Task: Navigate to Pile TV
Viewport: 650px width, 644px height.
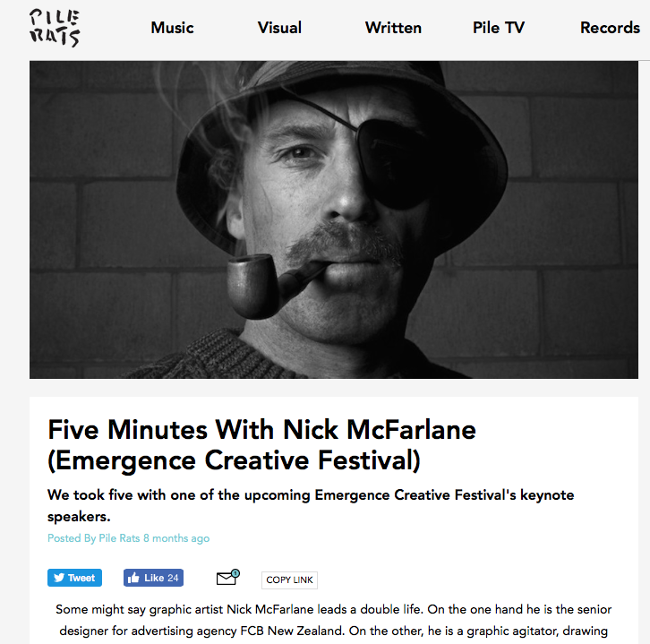Action: coord(499,28)
